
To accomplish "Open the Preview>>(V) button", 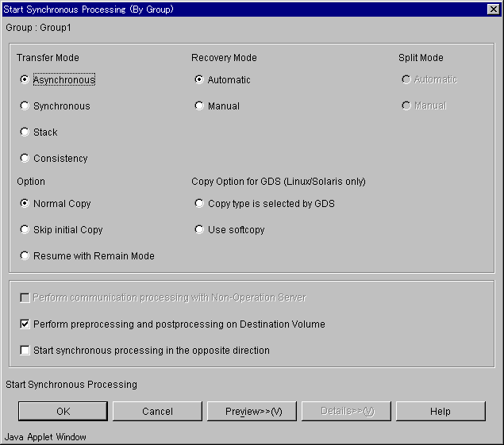I will [252, 411].
